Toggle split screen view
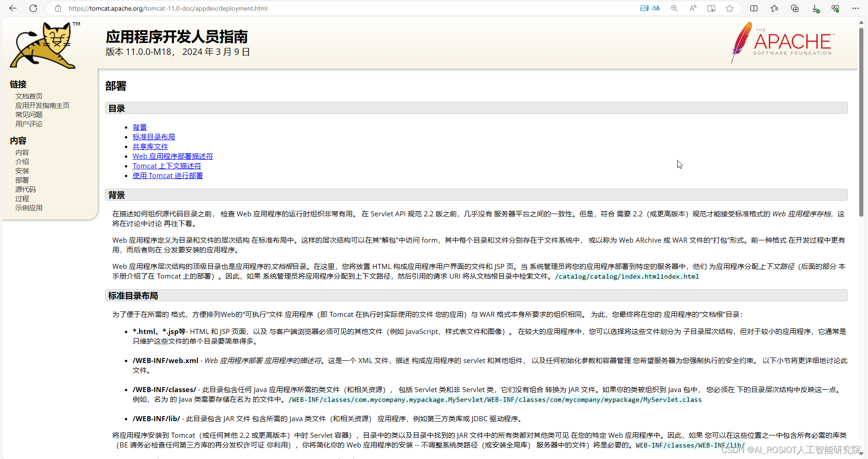This screenshot has width=868, height=459. 754,8
